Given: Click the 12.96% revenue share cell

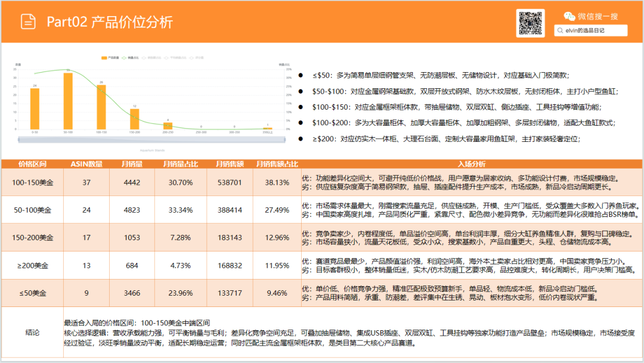Looking at the screenshot, I should pyautogui.click(x=277, y=237).
